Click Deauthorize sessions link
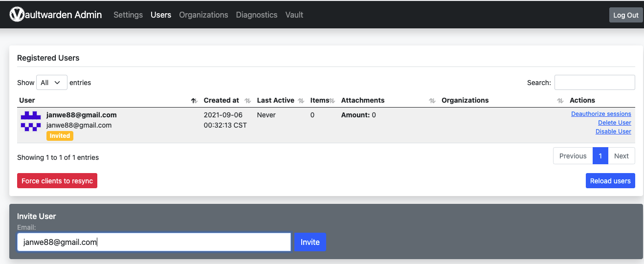Viewport: 644px width, 264px height. pos(601,114)
